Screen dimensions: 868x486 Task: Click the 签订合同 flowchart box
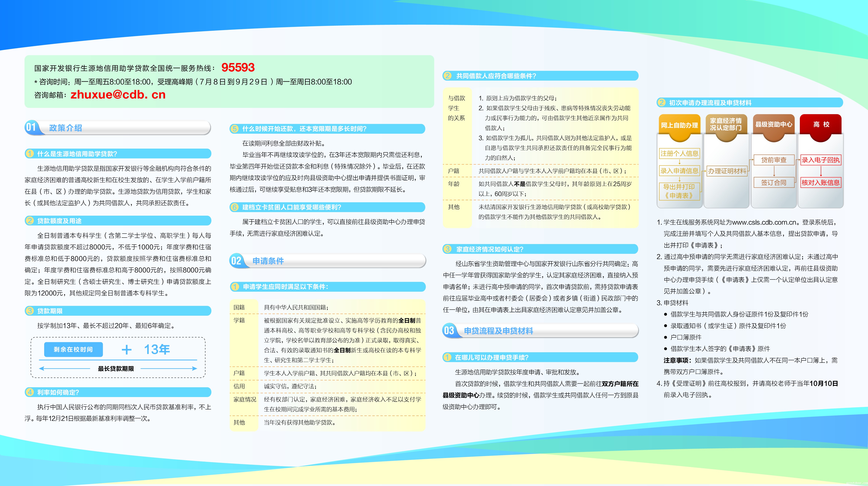click(774, 183)
